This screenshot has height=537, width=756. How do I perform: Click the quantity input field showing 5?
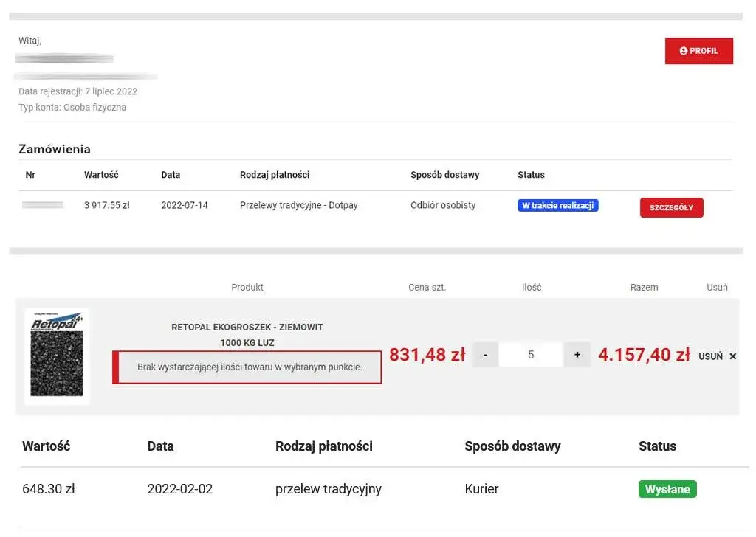531,355
